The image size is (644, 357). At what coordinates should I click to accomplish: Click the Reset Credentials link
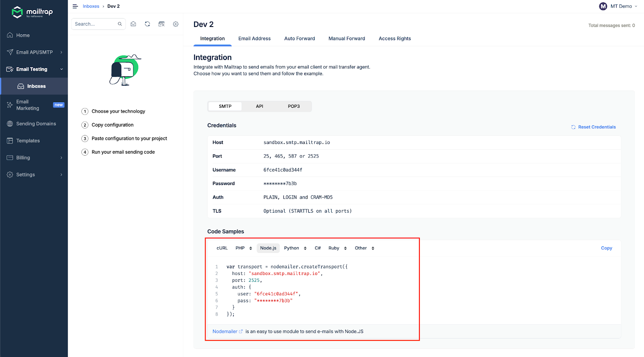(x=597, y=127)
